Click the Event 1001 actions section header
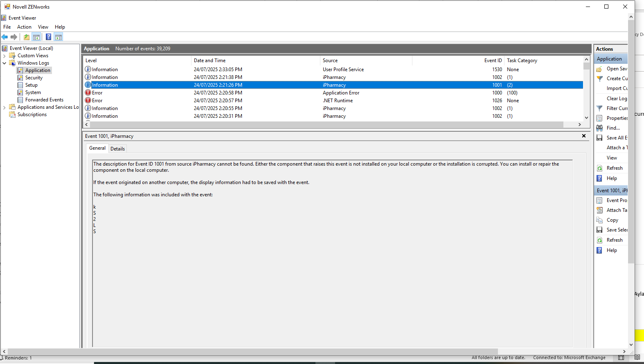This screenshot has height=364, width=644. coord(611,191)
